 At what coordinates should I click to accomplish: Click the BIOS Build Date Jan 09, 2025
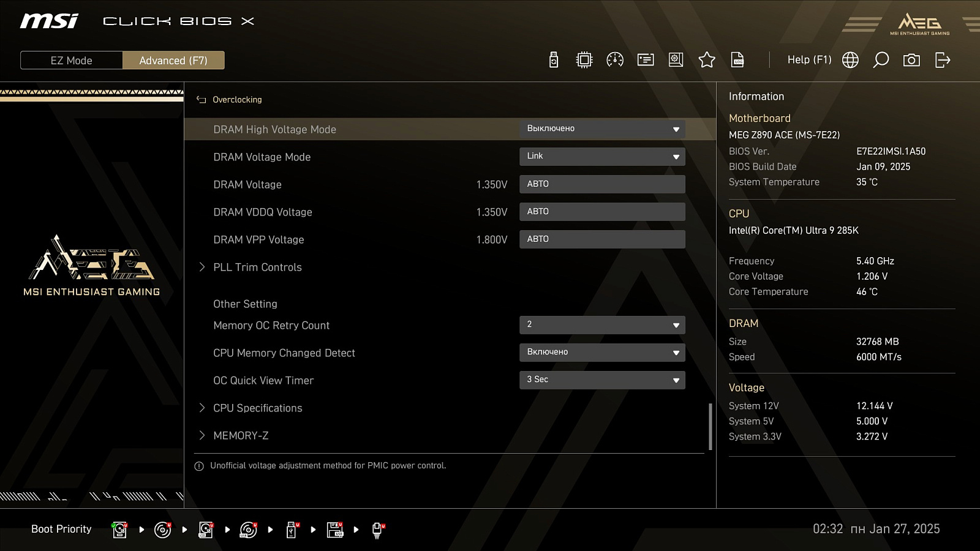tap(883, 167)
